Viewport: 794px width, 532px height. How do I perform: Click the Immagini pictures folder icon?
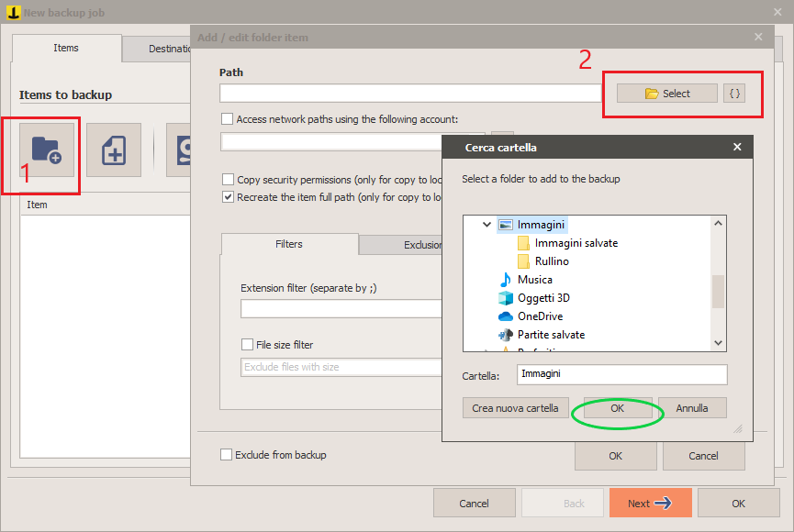(506, 225)
